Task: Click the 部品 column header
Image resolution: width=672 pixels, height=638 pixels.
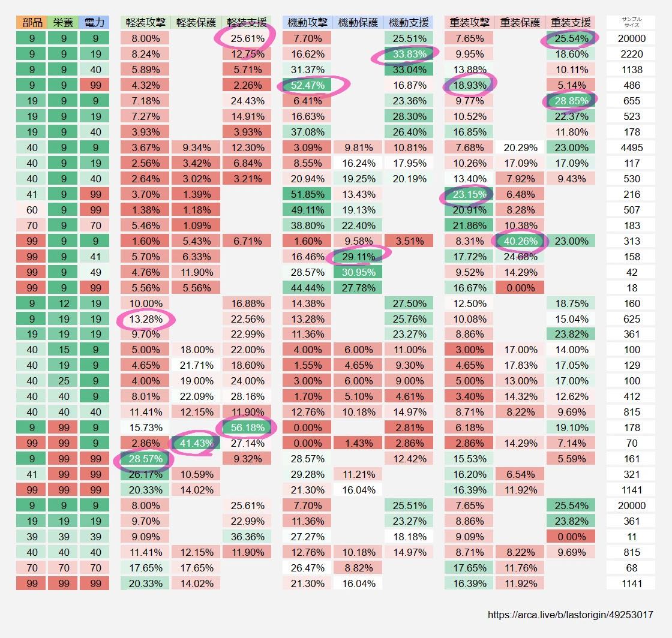Action: (32, 22)
